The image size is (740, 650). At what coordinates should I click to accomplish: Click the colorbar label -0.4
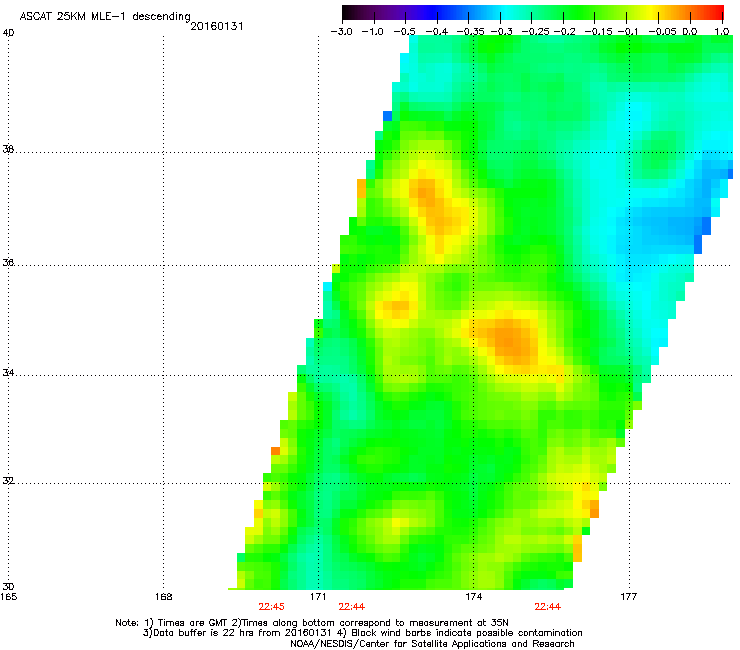[437, 32]
